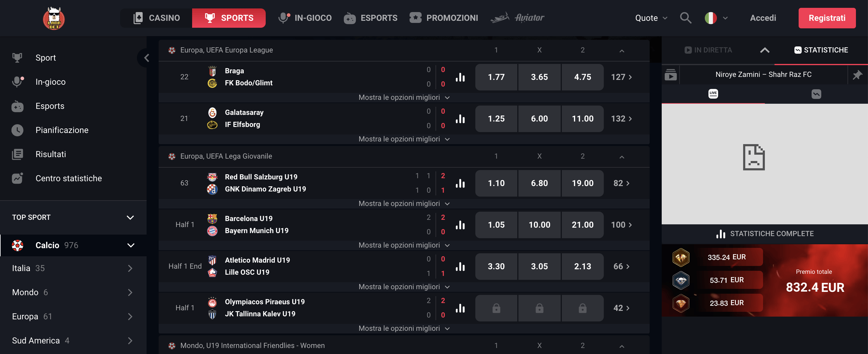Switch to the LIVE stream toggle
The width and height of the screenshot is (868, 354).
coord(713,94)
